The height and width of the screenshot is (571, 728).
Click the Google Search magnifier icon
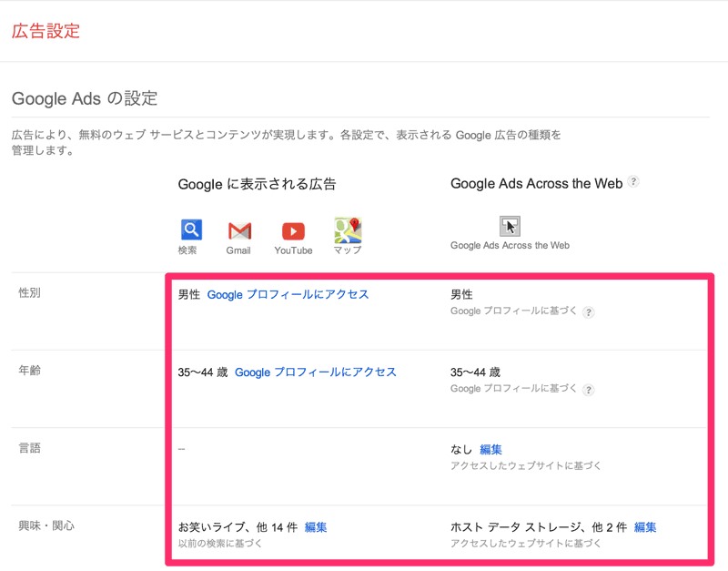(x=191, y=229)
